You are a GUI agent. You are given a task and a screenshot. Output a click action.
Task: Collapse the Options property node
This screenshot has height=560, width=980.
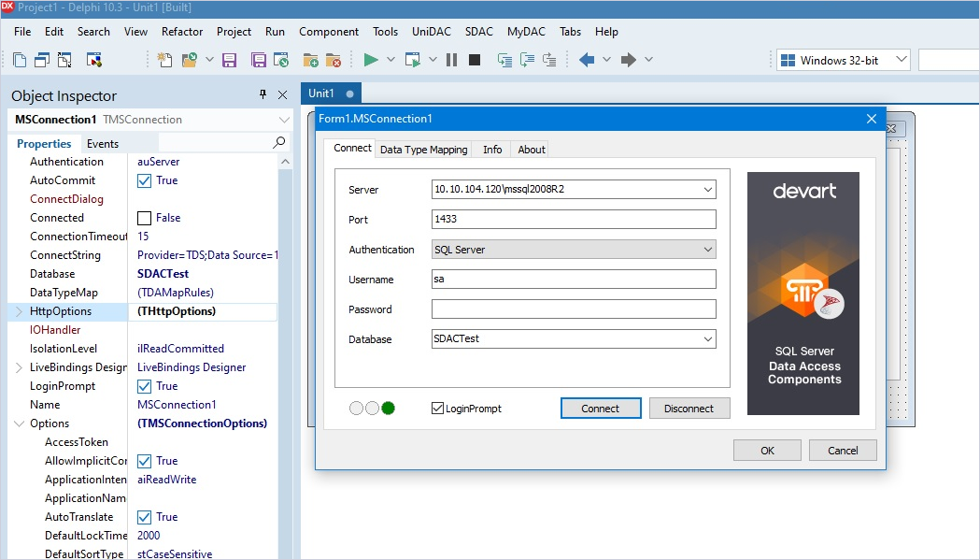tap(19, 424)
